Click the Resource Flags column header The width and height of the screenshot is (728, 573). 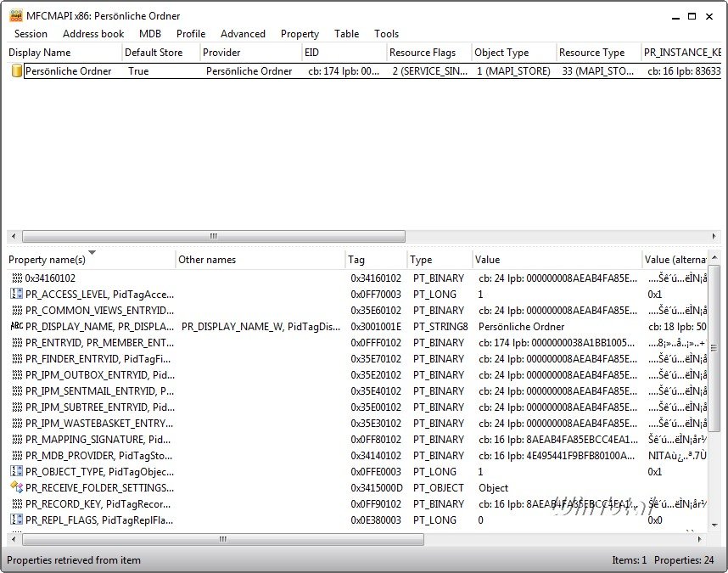(429, 53)
